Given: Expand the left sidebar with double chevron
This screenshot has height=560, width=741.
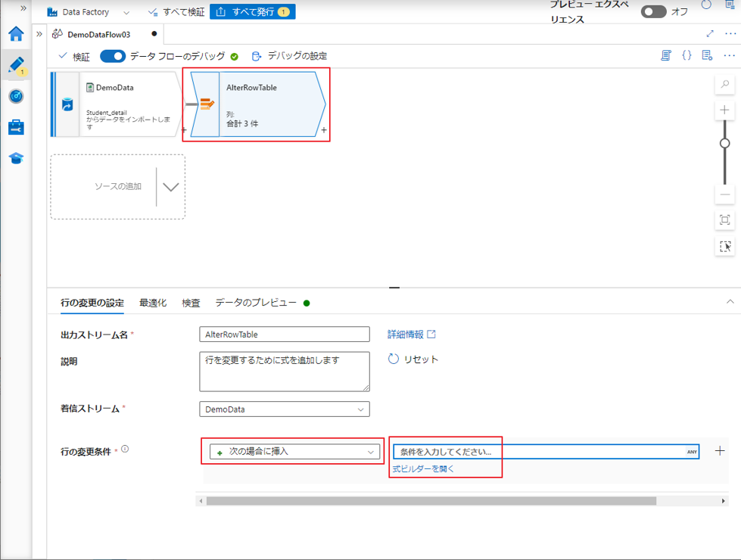Looking at the screenshot, I should click(x=23, y=8).
